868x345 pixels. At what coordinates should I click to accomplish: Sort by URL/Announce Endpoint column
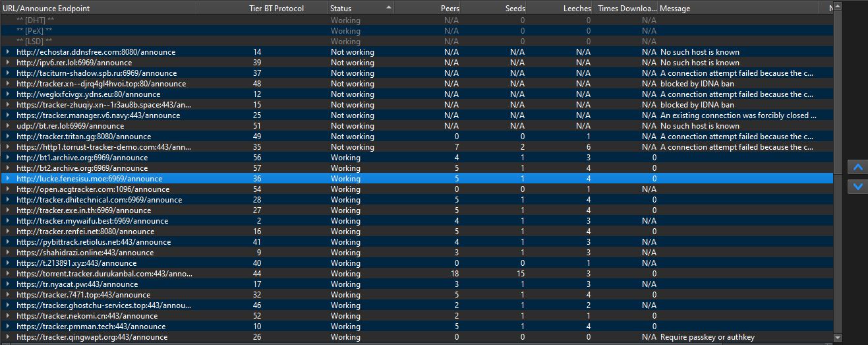(x=99, y=9)
